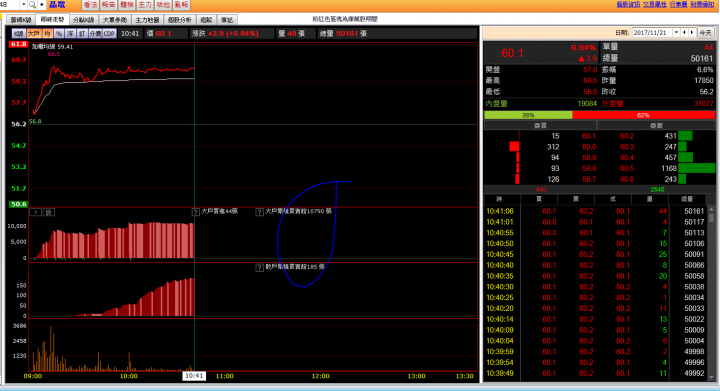Open the date picker dropdown arrow

[x=676, y=33]
